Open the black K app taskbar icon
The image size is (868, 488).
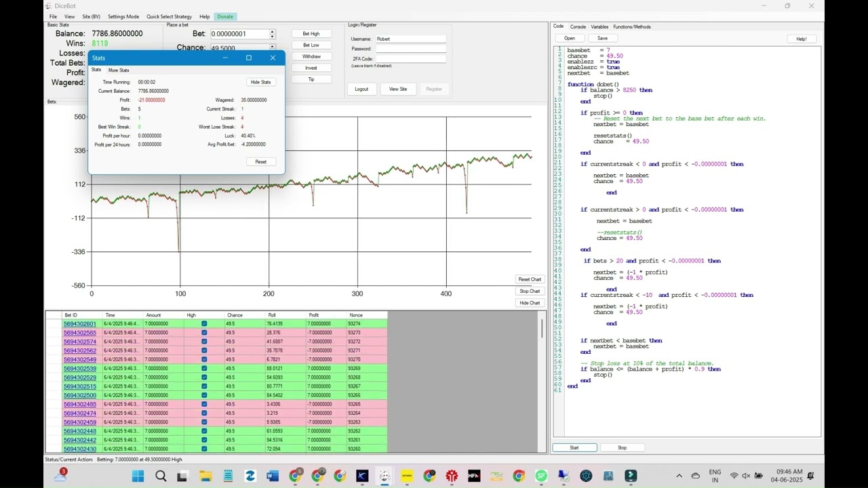pos(362,476)
